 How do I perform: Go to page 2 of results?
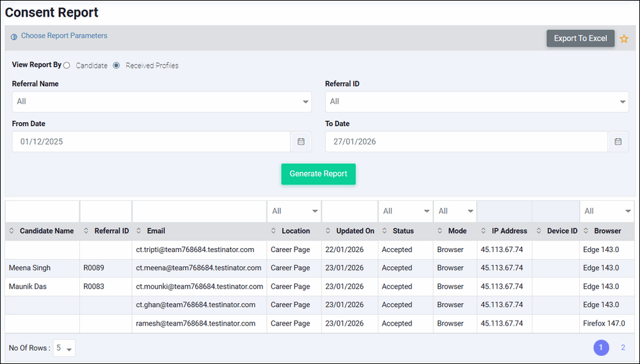coord(623,347)
